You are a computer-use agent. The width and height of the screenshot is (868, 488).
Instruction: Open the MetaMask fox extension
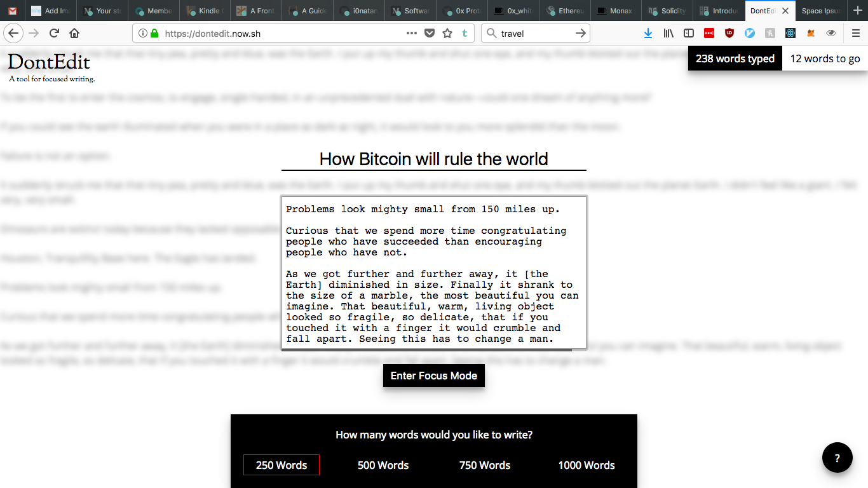pyautogui.click(x=811, y=33)
